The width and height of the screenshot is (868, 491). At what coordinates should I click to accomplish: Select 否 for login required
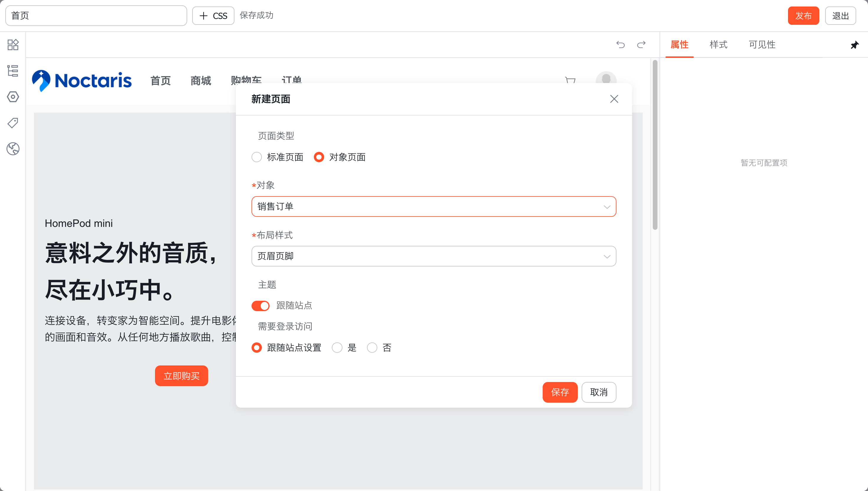tap(372, 348)
